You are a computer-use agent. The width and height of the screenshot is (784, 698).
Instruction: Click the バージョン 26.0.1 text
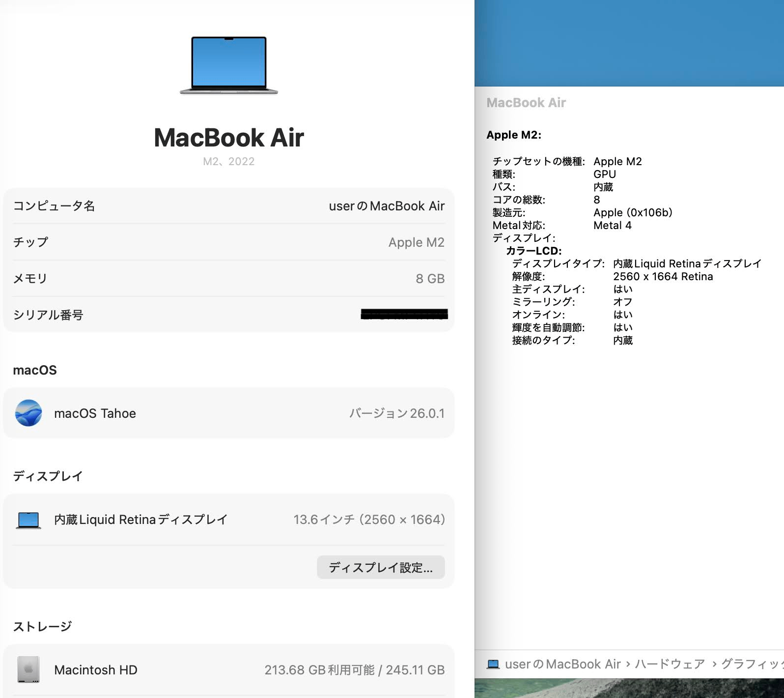396,413
